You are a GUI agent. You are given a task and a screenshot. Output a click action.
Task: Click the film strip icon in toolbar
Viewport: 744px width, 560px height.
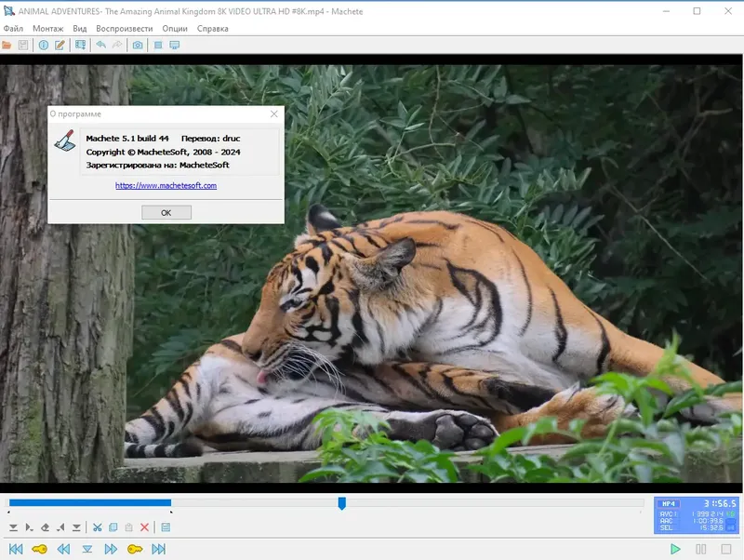(80, 45)
